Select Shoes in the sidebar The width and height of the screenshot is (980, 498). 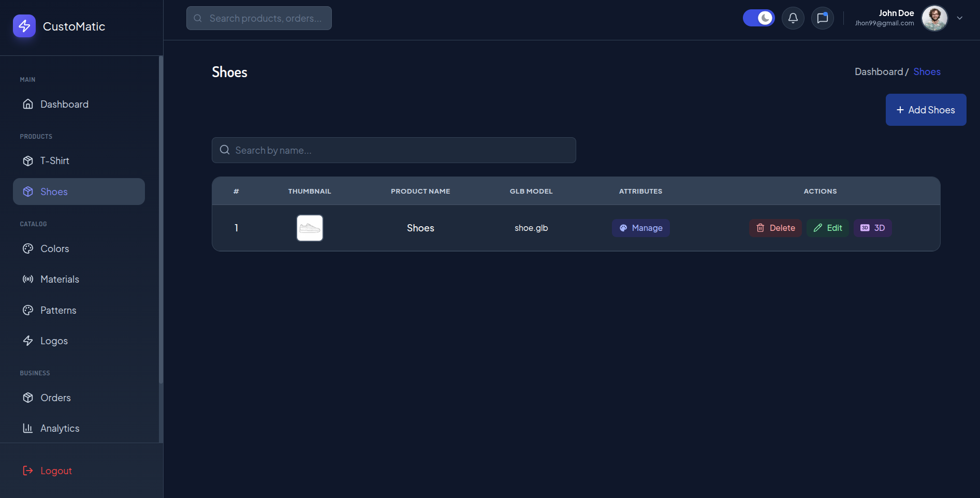(79, 192)
